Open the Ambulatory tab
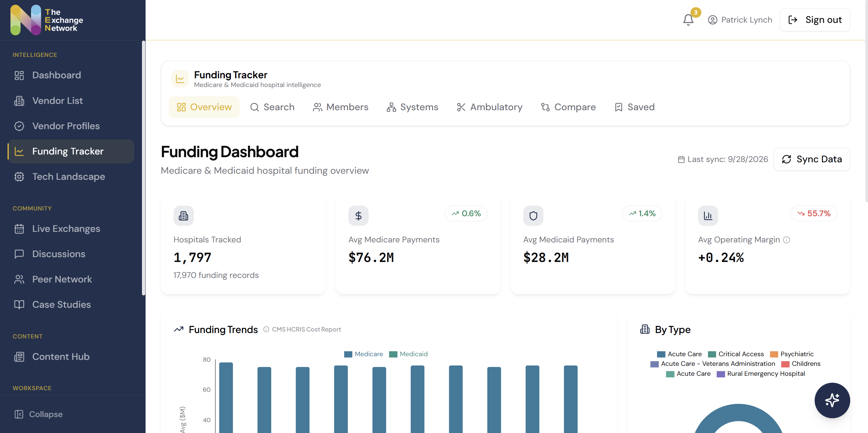The image size is (868, 433). click(489, 107)
